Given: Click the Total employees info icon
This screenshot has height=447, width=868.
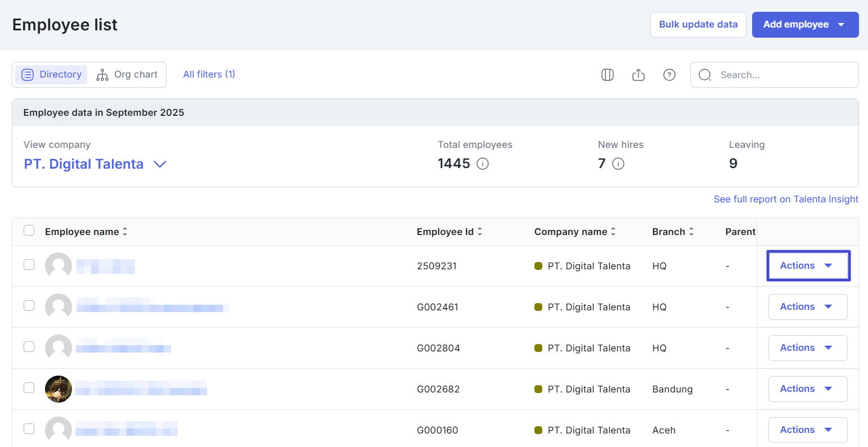Looking at the screenshot, I should [x=483, y=164].
